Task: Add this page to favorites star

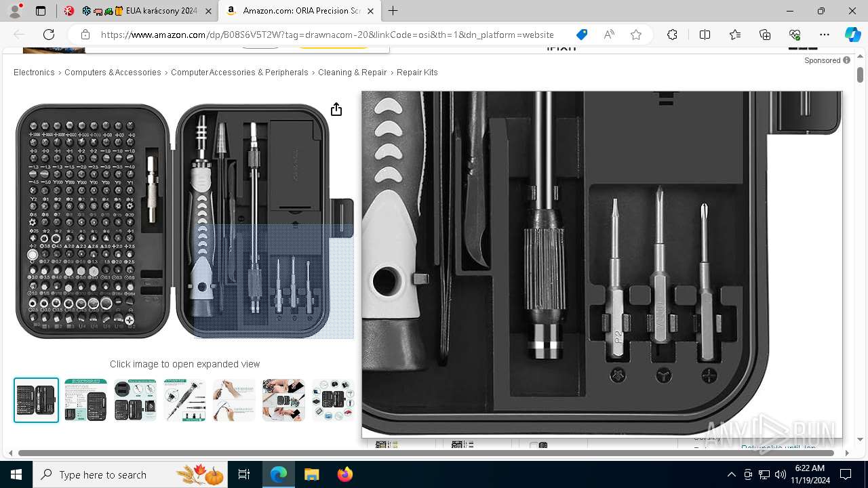Action: click(x=635, y=35)
